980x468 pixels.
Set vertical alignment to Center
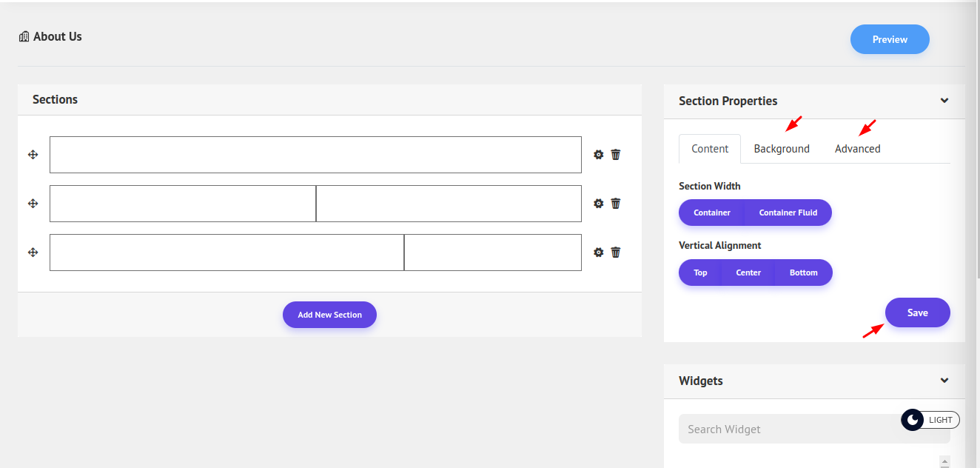pyautogui.click(x=748, y=273)
